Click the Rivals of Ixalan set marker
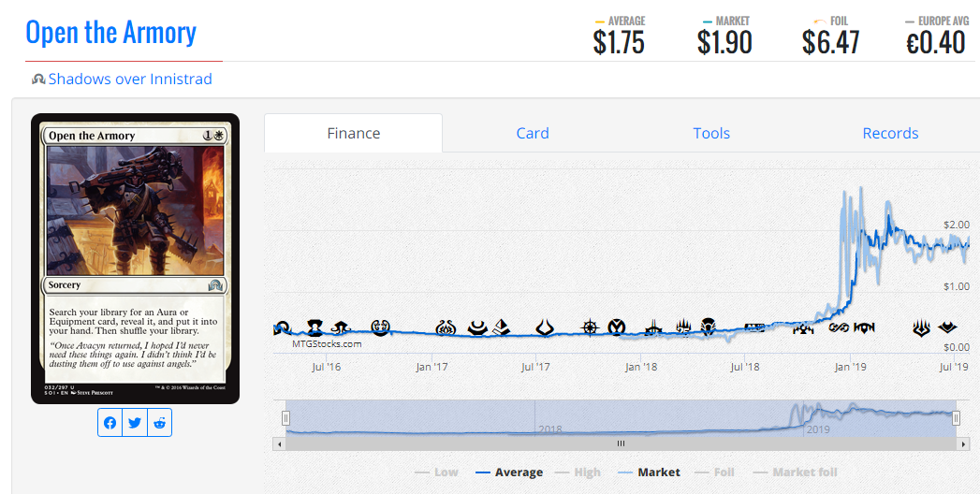This screenshot has height=494, width=980. (653, 327)
